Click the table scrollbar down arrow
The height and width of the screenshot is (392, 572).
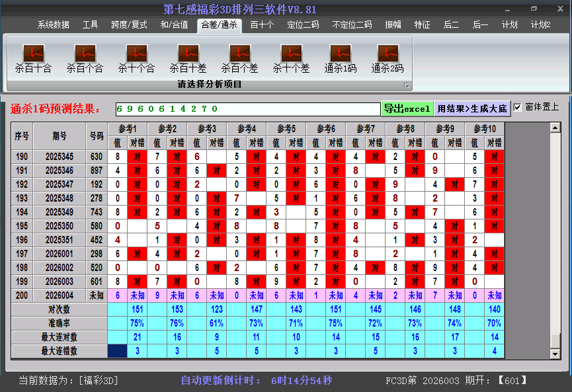pos(555,354)
